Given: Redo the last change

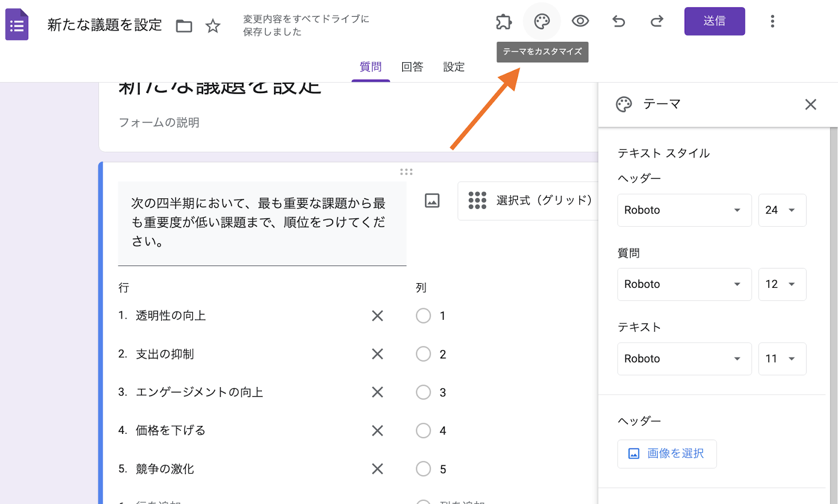Looking at the screenshot, I should (657, 21).
